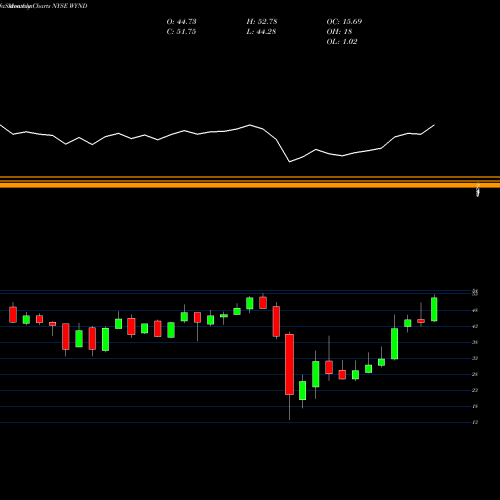Click the right end of white indicator line
This screenshot has height=500, width=500.
click(x=434, y=125)
